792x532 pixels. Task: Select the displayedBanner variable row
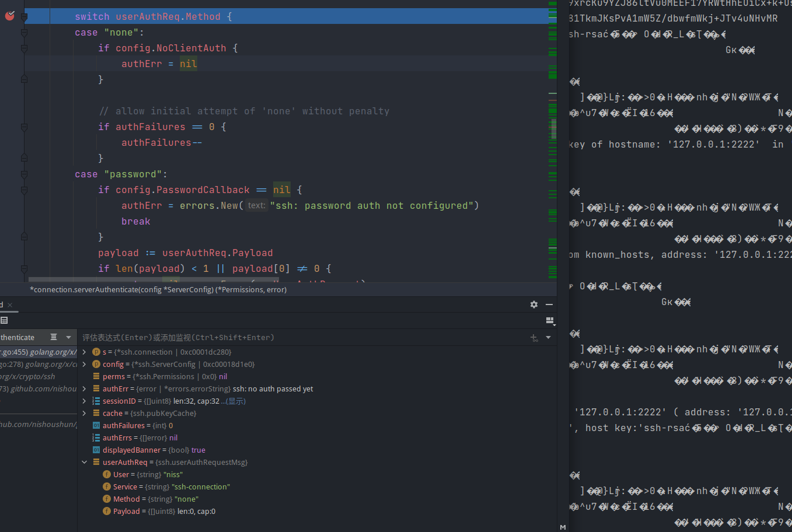click(x=317, y=450)
